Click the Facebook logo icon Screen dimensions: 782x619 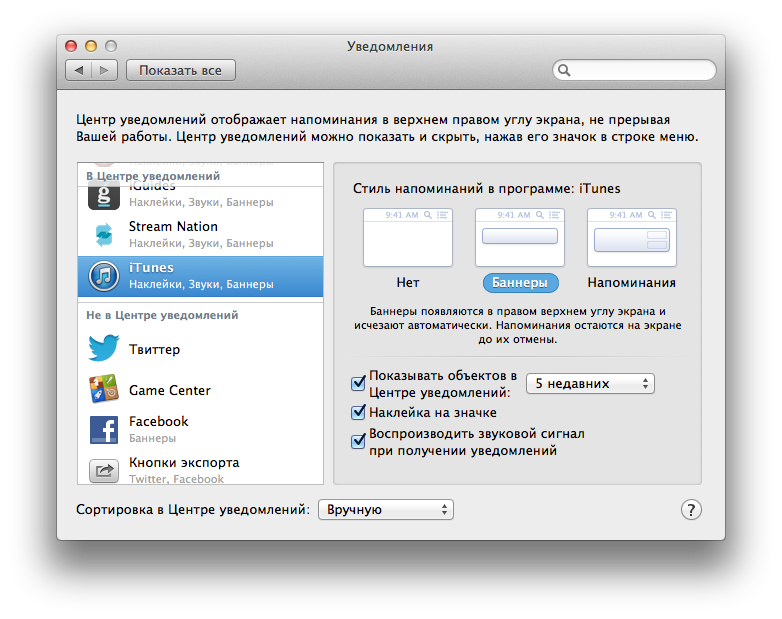[104, 429]
